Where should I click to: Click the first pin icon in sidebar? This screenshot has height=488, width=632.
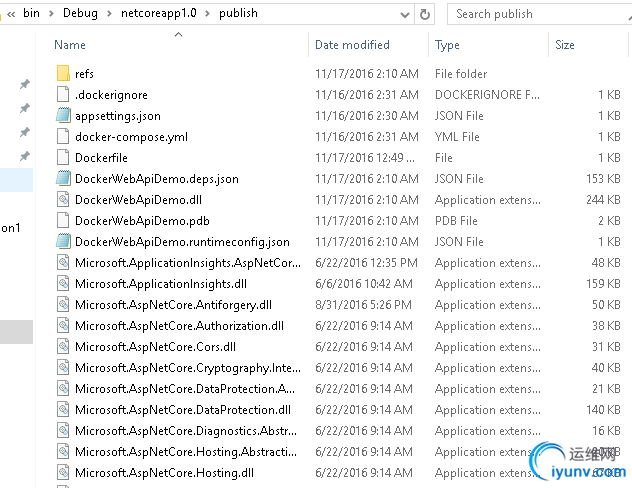coord(25,84)
